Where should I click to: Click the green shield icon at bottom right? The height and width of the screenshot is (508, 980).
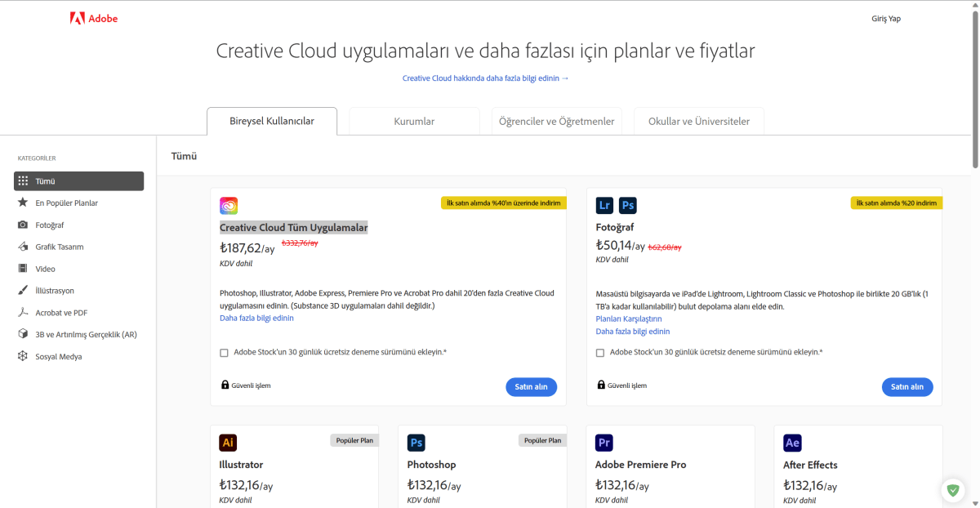(x=952, y=491)
